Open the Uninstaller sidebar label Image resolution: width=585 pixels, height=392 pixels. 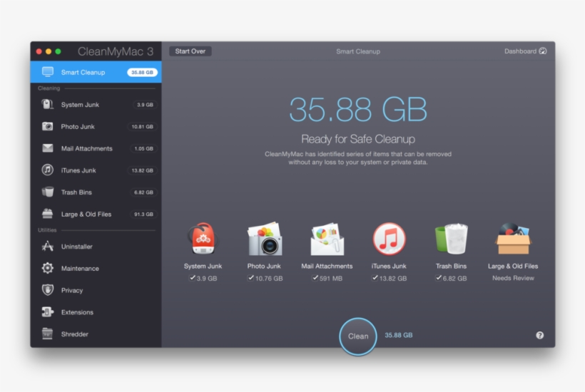click(x=76, y=247)
